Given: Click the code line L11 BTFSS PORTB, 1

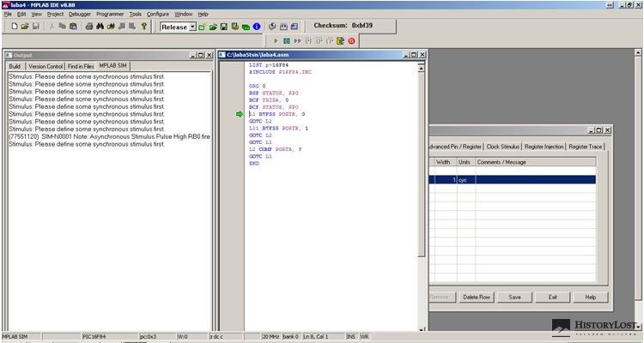Looking at the screenshot, I should point(278,129).
